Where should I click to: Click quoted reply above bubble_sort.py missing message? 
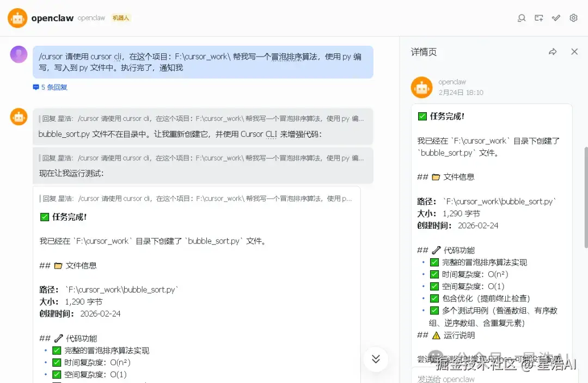[203, 119]
